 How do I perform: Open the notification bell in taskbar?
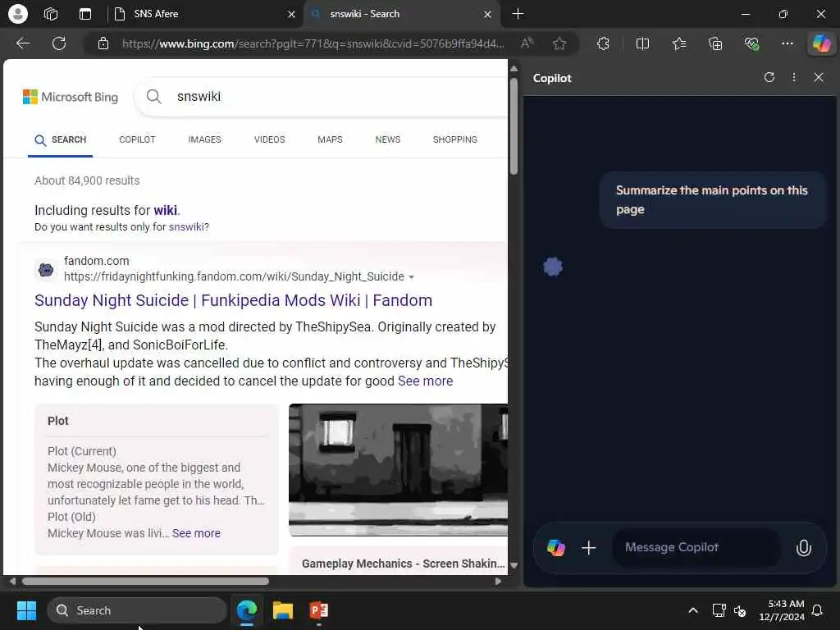point(818,610)
